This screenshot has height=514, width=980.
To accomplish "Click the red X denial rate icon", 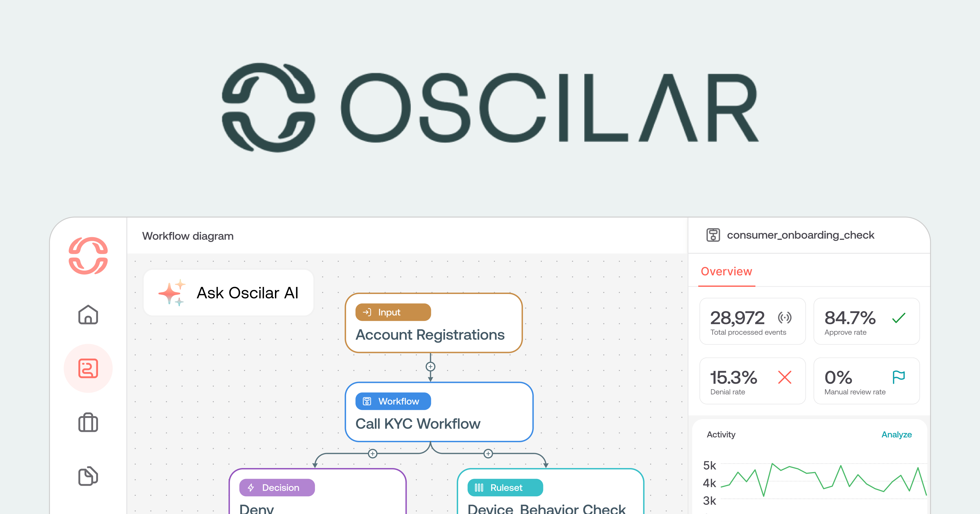I will (785, 377).
